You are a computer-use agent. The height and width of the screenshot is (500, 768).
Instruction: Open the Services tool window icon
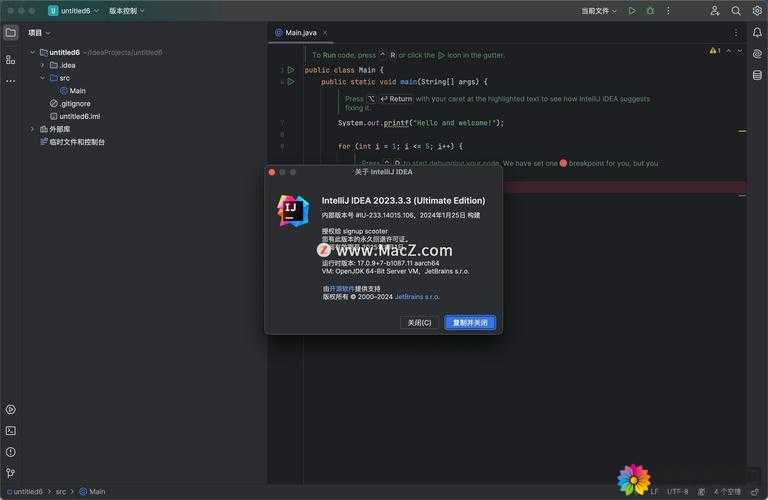click(x=10, y=409)
